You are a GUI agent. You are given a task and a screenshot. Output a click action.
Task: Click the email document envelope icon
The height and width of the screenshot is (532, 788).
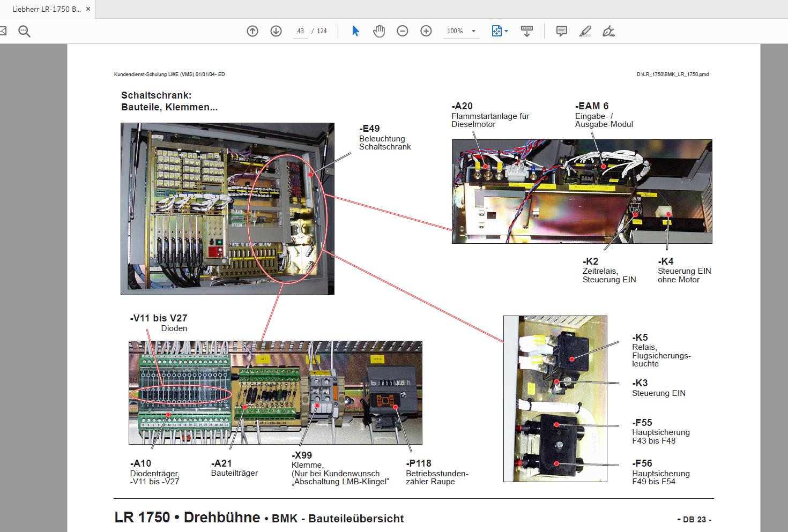[4, 31]
